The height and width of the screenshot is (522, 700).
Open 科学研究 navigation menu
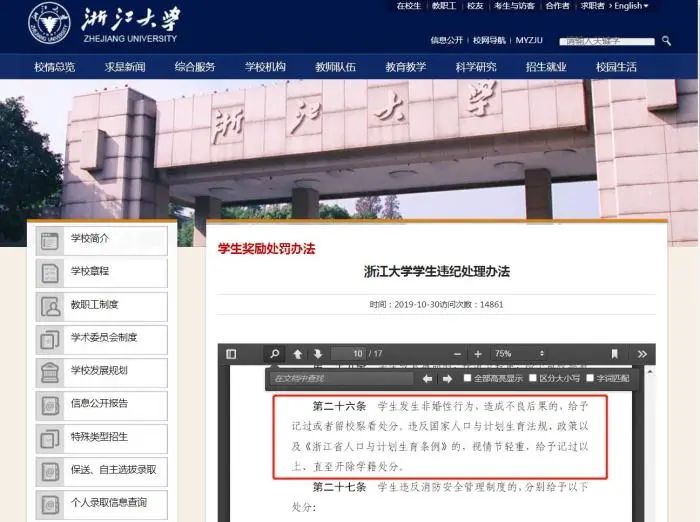(476, 67)
